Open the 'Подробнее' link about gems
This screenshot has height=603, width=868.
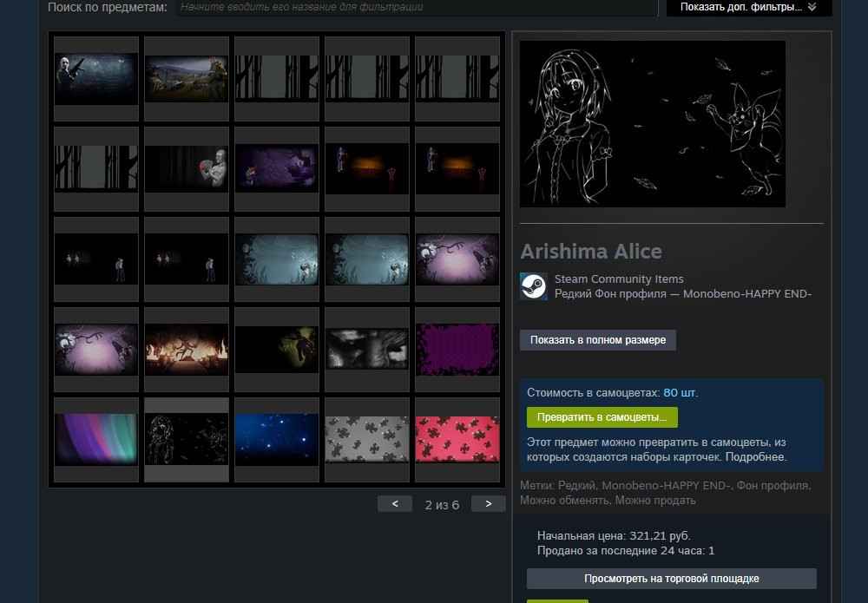click(x=755, y=457)
